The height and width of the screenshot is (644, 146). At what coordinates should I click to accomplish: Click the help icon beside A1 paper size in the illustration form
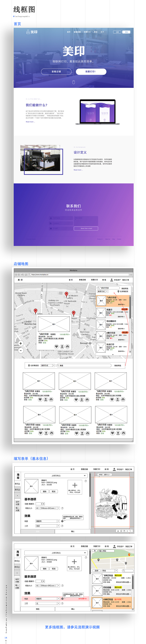[x=62, y=508]
